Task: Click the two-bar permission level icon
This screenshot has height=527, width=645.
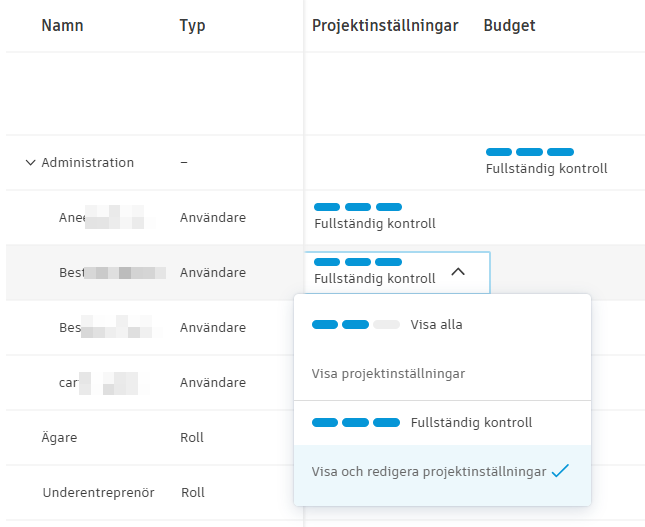Action: tap(355, 325)
